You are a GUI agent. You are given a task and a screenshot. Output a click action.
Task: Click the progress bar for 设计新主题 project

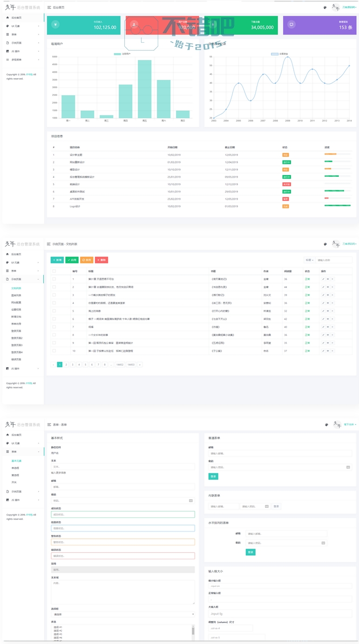click(x=337, y=154)
